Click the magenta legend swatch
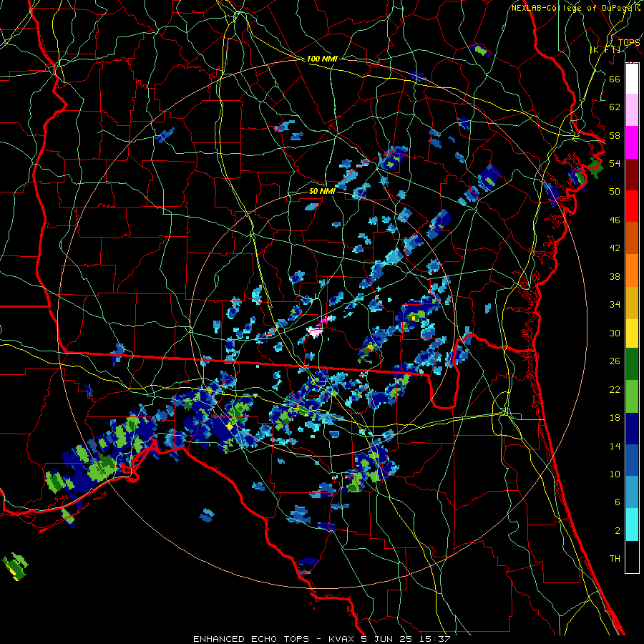This screenshot has width=644, height=644. click(x=632, y=142)
